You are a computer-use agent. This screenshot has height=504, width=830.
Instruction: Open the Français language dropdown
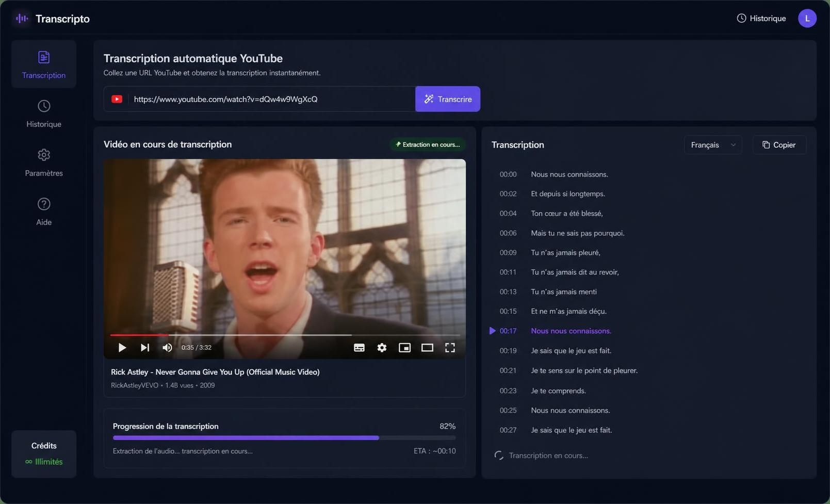713,145
